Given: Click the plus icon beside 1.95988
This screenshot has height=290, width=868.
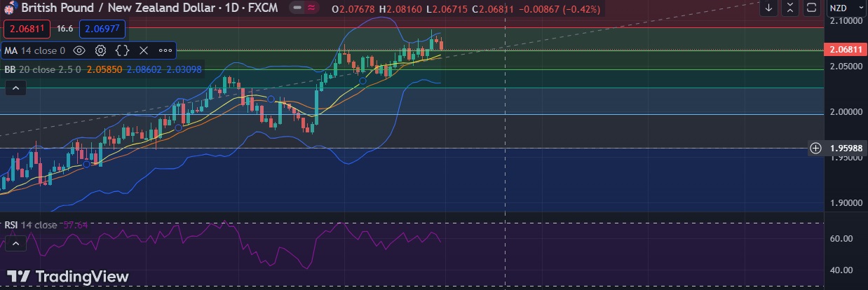Looking at the screenshot, I should pyautogui.click(x=816, y=148).
